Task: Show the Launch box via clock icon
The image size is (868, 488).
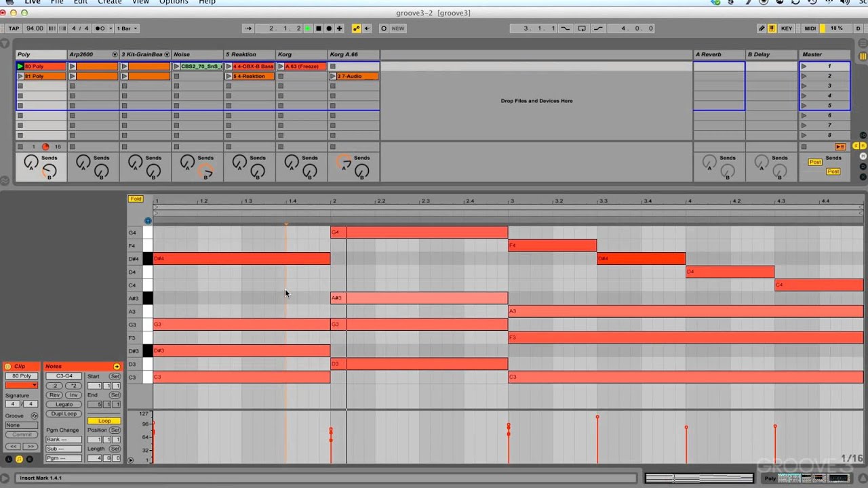Action: [9, 459]
